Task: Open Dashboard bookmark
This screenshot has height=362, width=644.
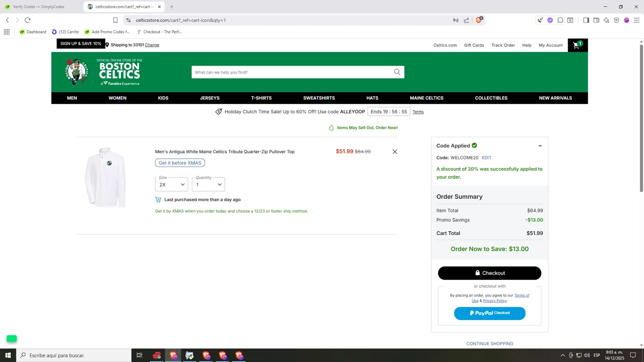Action: click(33, 32)
